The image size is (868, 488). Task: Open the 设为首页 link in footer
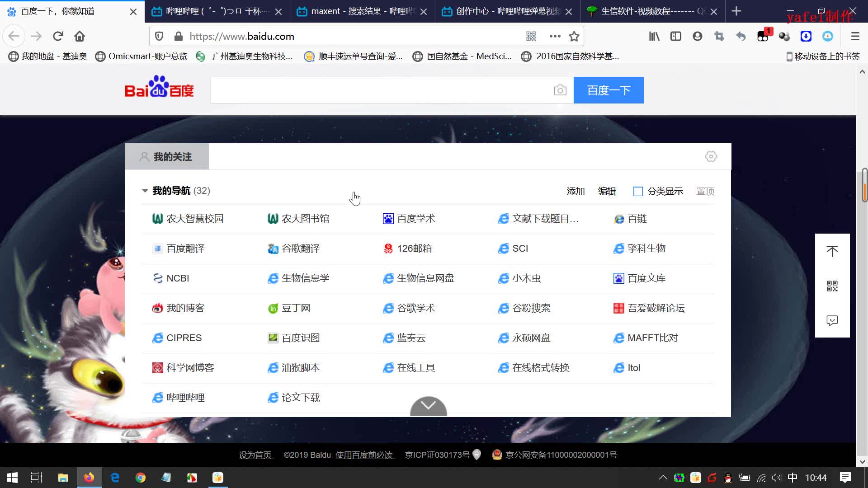coord(256,455)
